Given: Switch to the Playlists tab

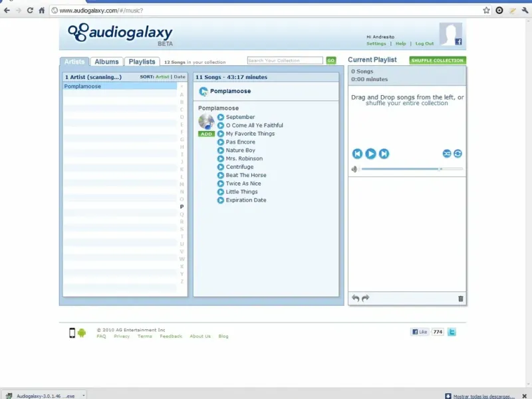Looking at the screenshot, I should point(142,62).
